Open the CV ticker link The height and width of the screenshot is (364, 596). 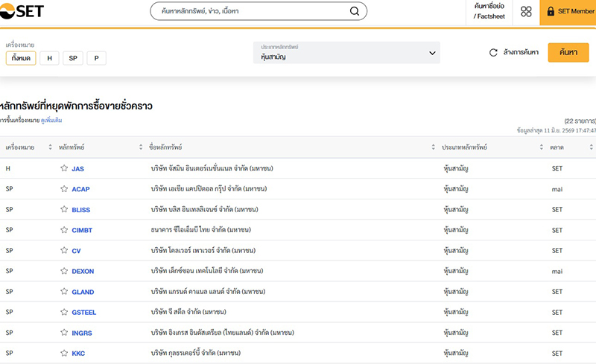76,251
